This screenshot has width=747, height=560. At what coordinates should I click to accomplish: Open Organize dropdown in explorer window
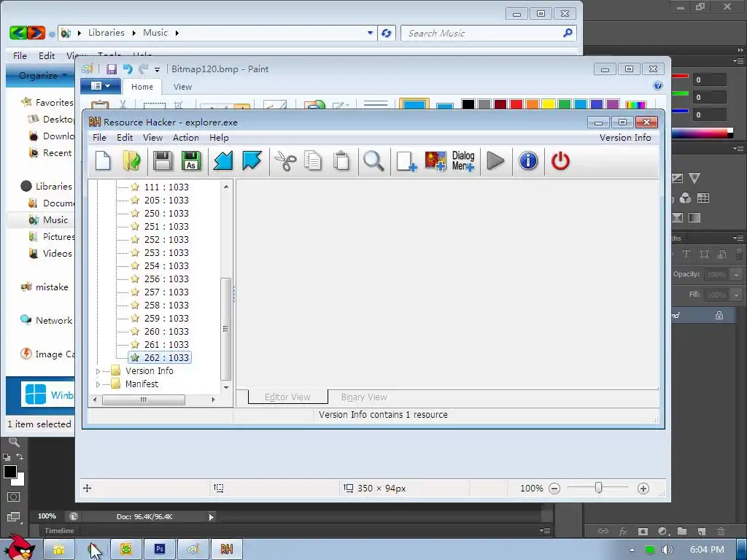tap(42, 76)
